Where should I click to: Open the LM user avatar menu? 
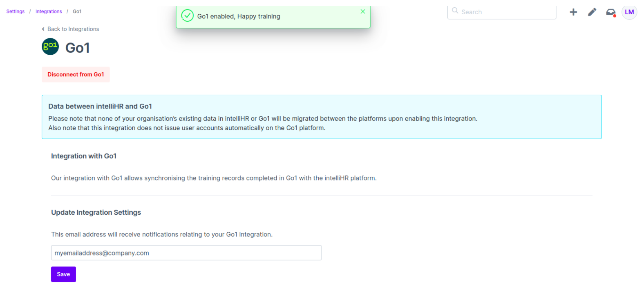click(x=629, y=12)
